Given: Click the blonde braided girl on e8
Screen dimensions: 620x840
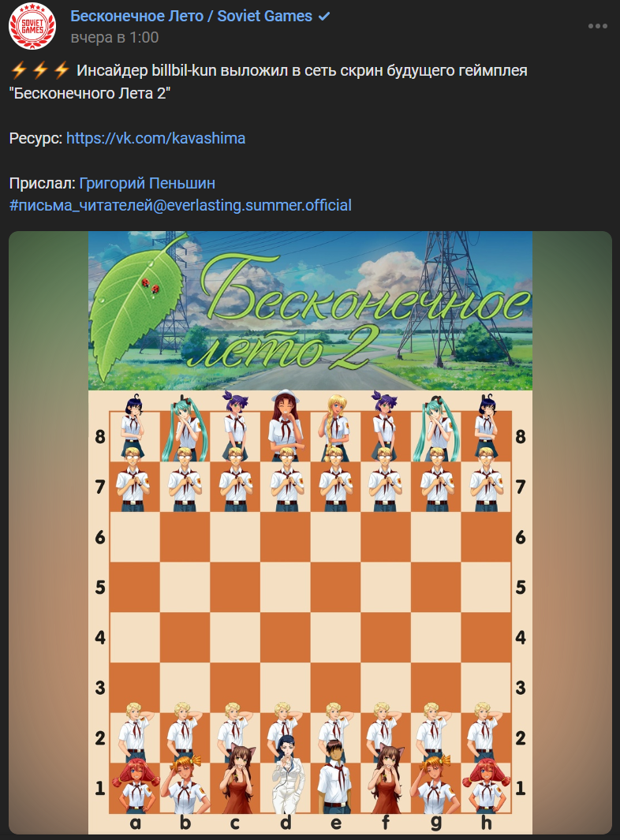Looking at the screenshot, I should point(334,427).
